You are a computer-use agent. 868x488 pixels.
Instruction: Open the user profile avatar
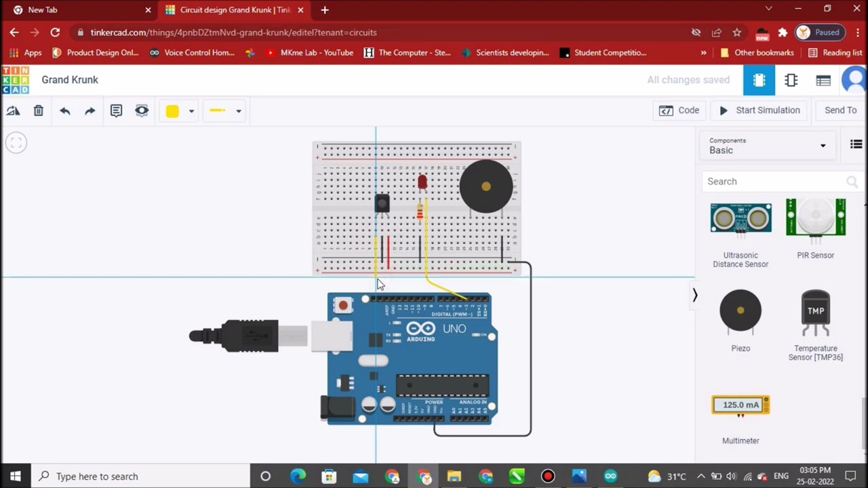point(854,80)
